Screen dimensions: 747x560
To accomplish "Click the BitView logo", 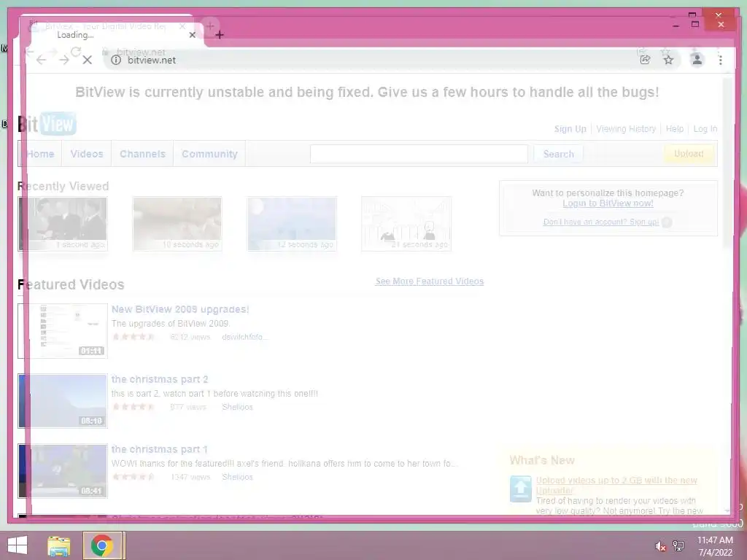I will 47,124.
